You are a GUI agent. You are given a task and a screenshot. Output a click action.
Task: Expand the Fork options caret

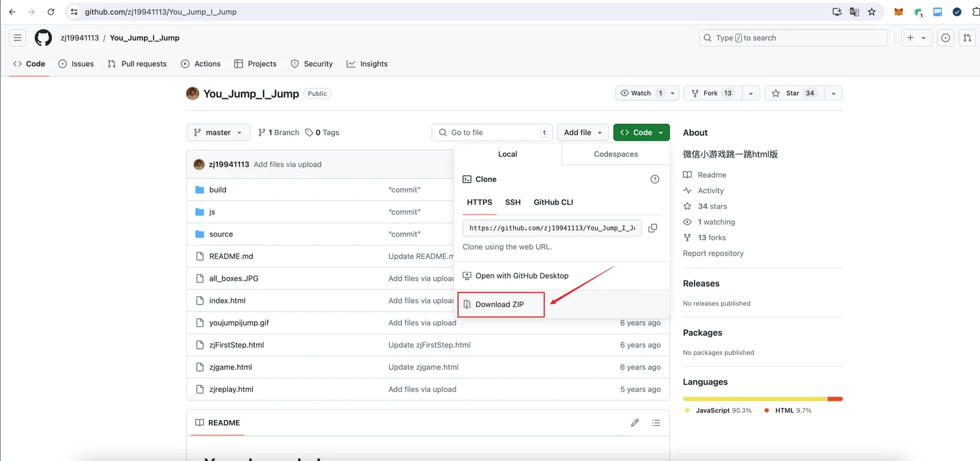pyautogui.click(x=751, y=93)
